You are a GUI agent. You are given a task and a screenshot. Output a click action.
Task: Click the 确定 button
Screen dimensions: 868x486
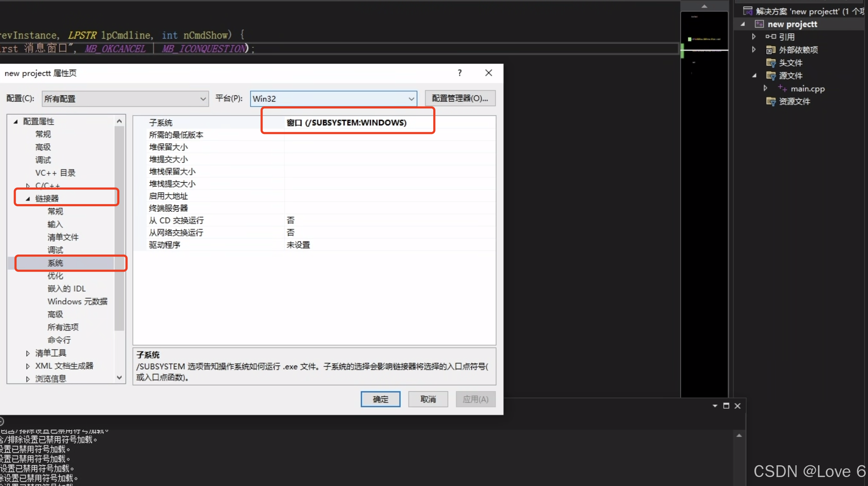click(x=380, y=399)
